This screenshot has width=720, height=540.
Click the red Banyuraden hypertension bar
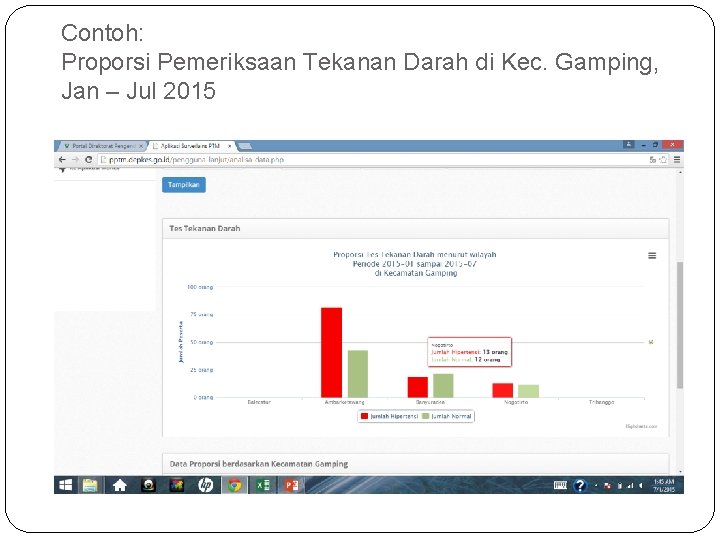click(x=417, y=387)
